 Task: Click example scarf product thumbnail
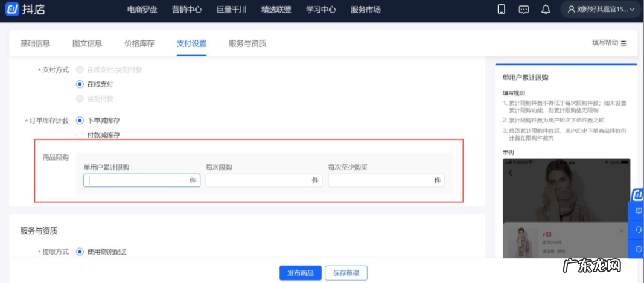(x=523, y=243)
